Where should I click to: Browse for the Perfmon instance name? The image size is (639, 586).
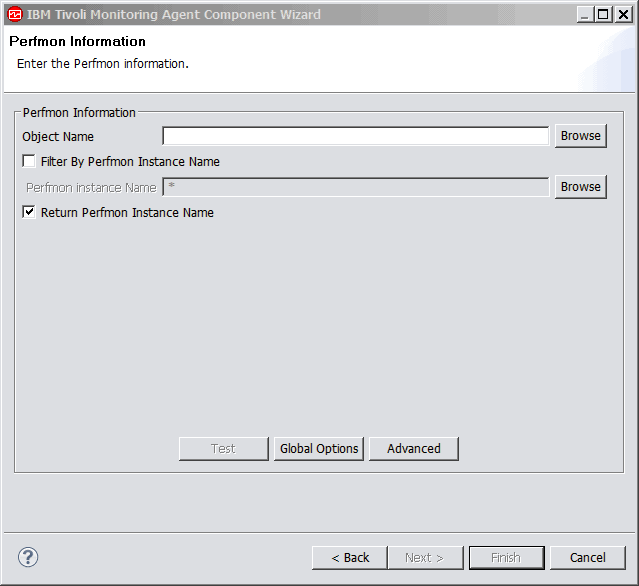(581, 187)
